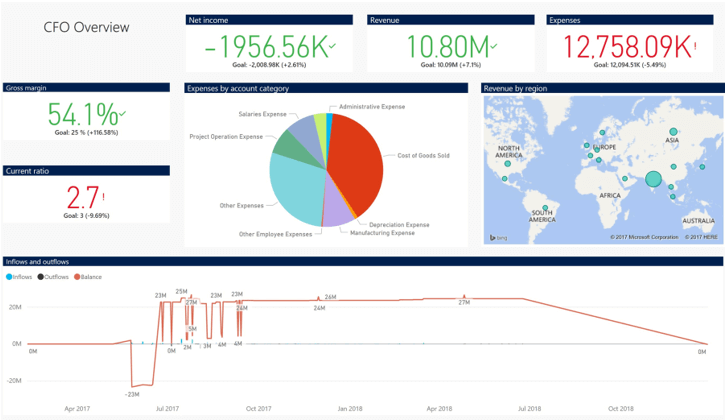Open the Net income tile header

pyautogui.click(x=269, y=20)
